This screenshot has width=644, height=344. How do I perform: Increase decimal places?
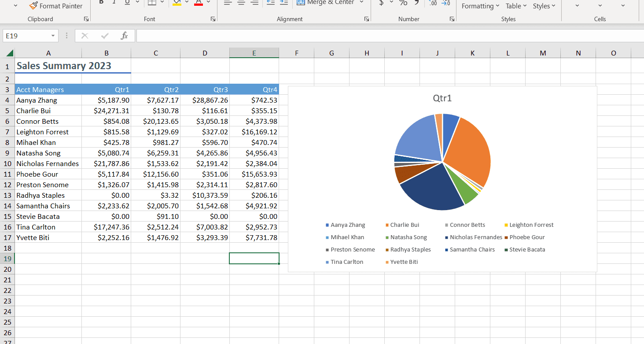click(433, 3)
